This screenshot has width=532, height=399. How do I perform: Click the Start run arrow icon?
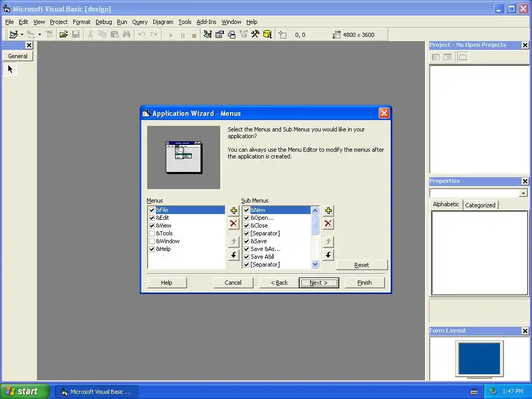click(170, 35)
